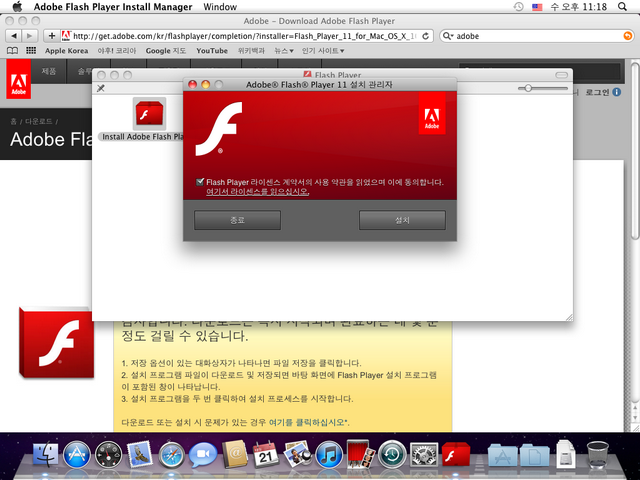
Task: Open the Apple menu
Action: pyautogui.click(x=17, y=7)
